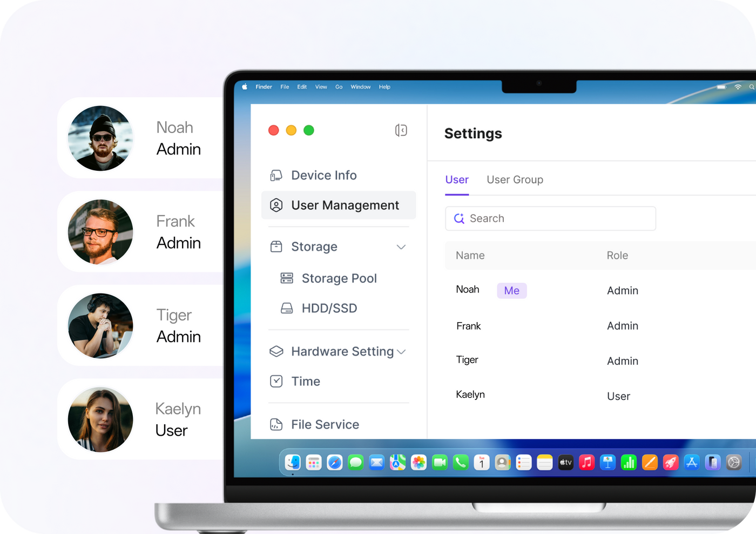
Task: Select Kaelyn in the user table
Action: (470, 395)
